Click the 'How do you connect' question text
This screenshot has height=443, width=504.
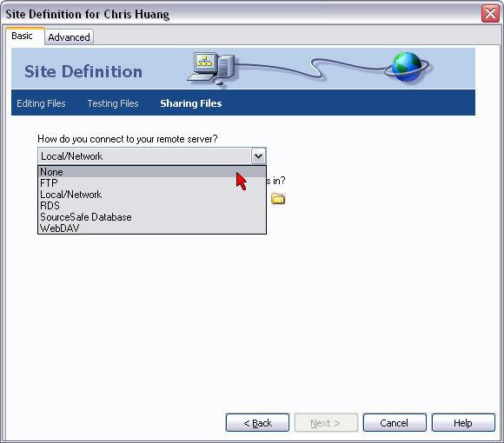pyautogui.click(x=128, y=139)
